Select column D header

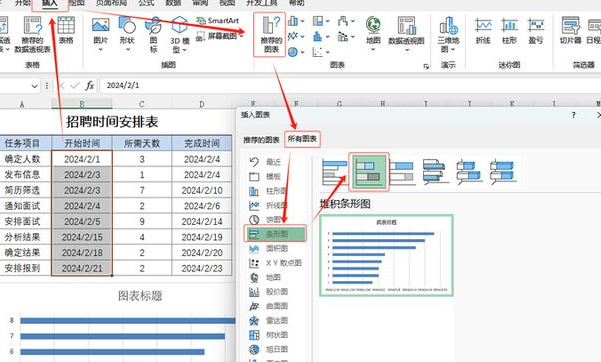[202, 104]
